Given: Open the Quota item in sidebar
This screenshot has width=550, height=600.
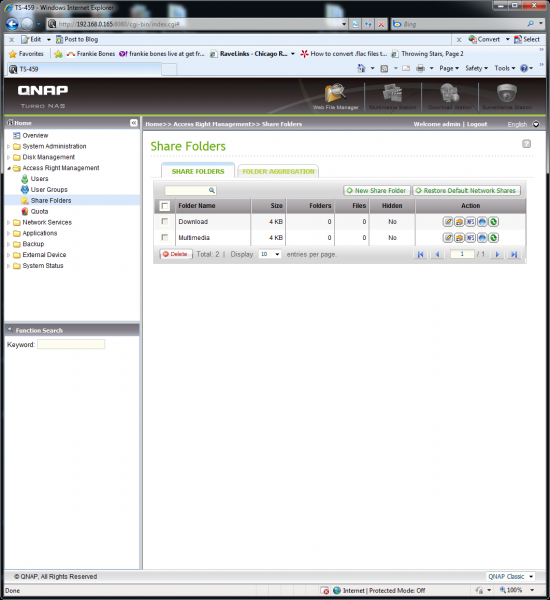Looking at the screenshot, I should [39, 211].
